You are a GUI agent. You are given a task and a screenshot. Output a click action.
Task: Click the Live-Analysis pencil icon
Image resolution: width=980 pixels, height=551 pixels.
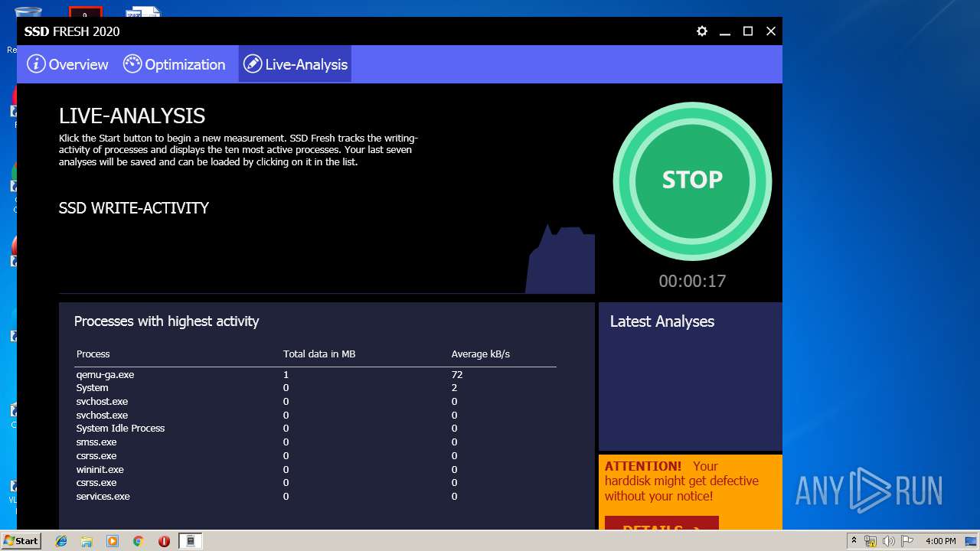pyautogui.click(x=253, y=64)
